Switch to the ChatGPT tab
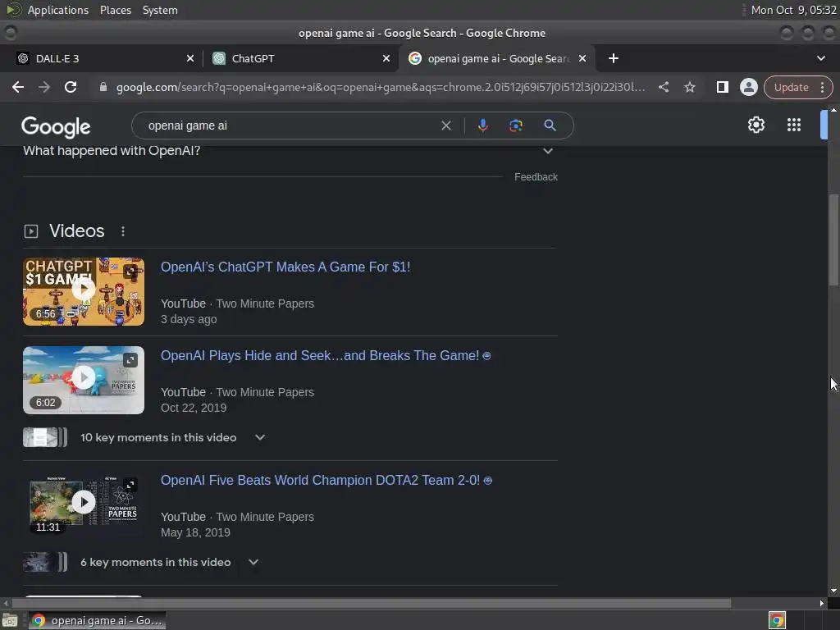840x630 pixels. tap(302, 58)
